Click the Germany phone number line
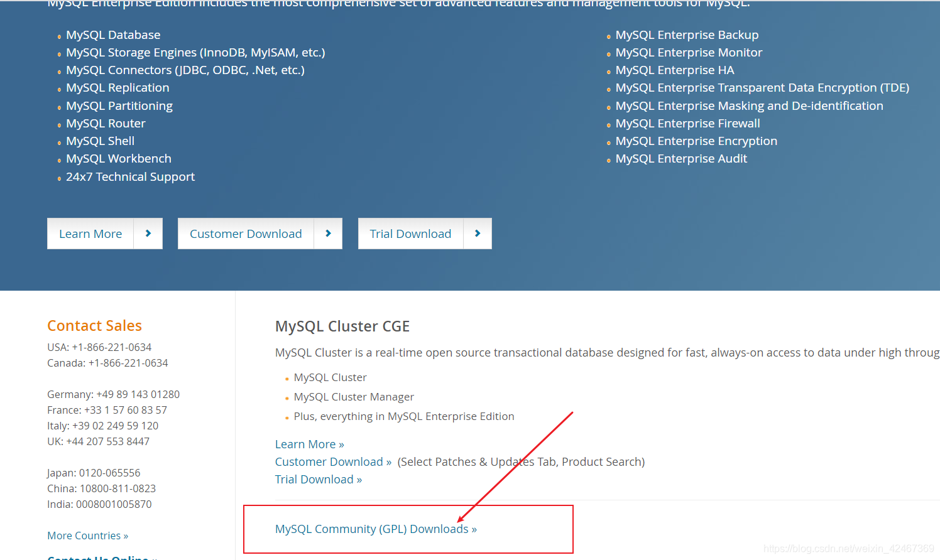Image resolution: width=940 pixels, height=560 pixels. point(113,394)
